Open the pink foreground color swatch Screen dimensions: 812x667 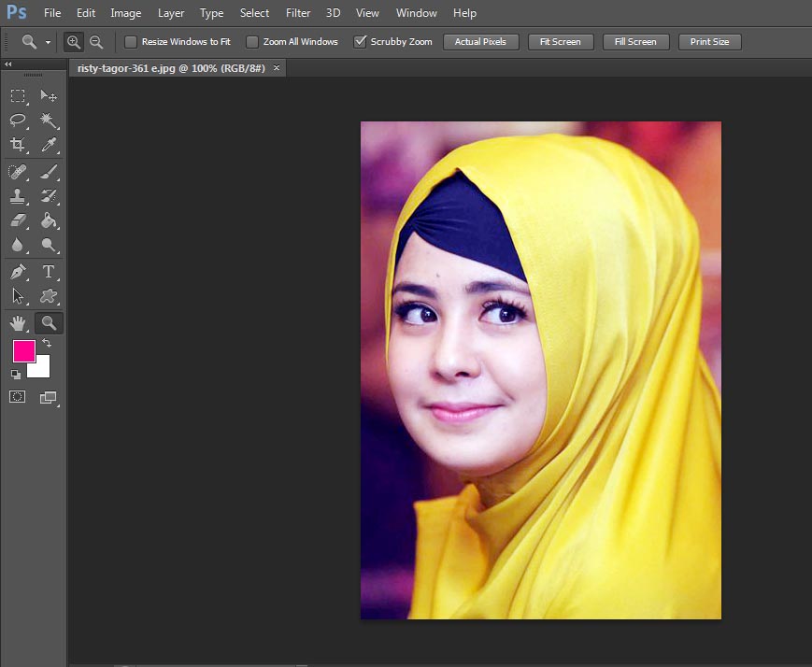click(23, 351)
